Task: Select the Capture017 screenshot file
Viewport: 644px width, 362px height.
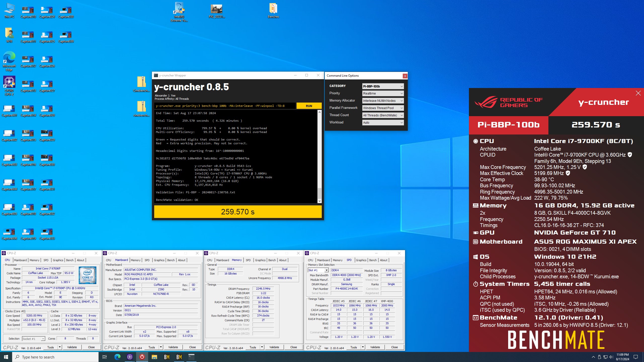Action: [x=28, y=185]
